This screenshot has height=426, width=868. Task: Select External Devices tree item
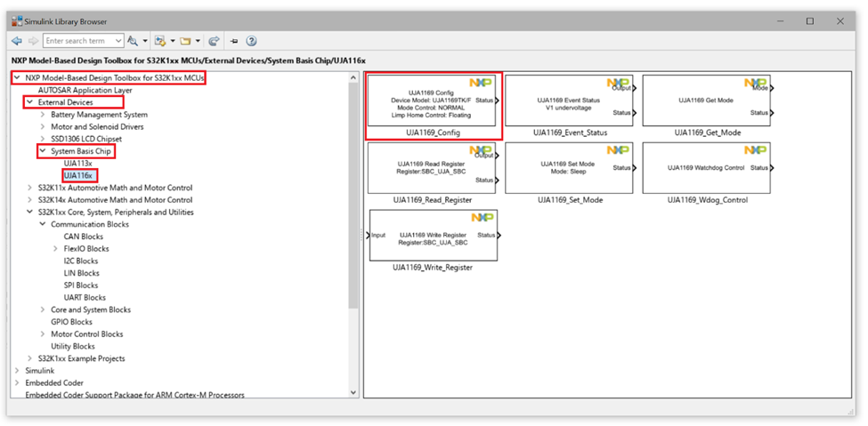(x=65, y=102)
